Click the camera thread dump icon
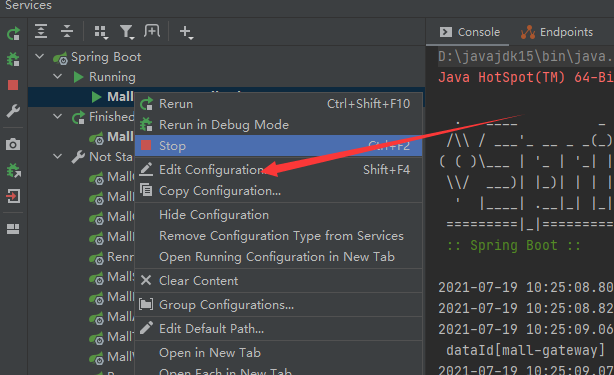 (13, 144)
